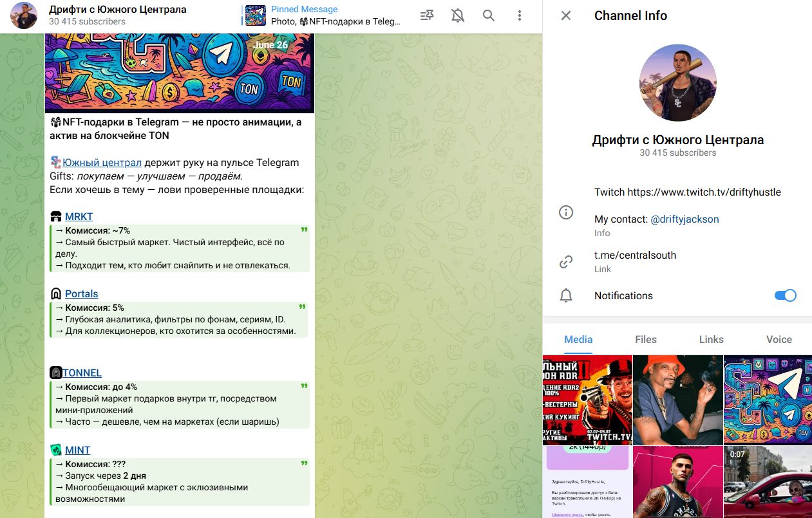Image resolution: width=812 pixels, height=518 pixels.
Task: Open the Twitch URL text in channel info
Action: (x=704, y=192)
